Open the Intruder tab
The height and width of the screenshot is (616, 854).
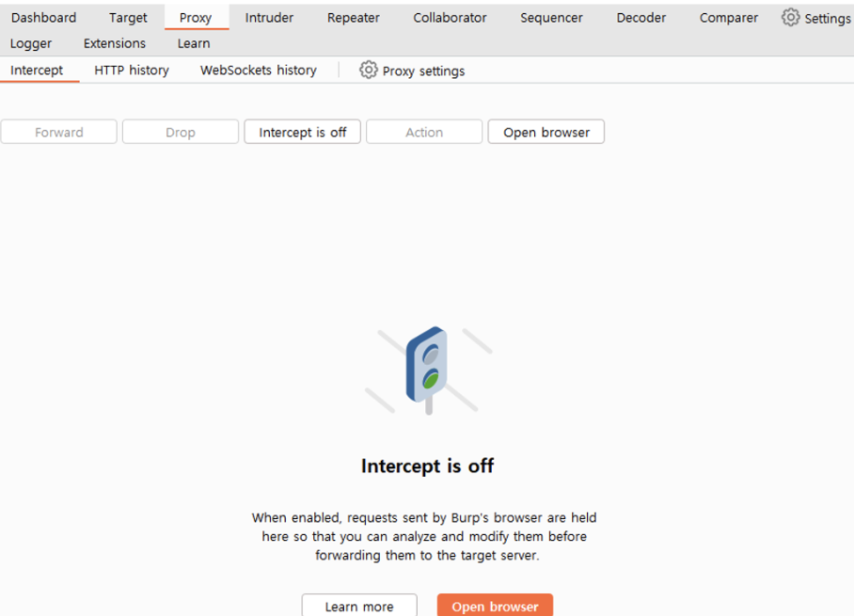coord(269,18)
